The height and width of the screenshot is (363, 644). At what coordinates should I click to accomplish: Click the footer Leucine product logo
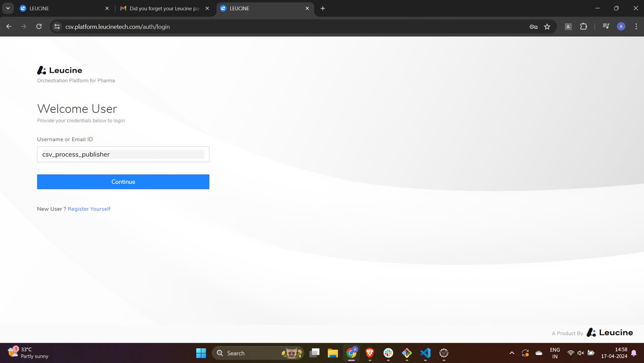coord(610,333)
